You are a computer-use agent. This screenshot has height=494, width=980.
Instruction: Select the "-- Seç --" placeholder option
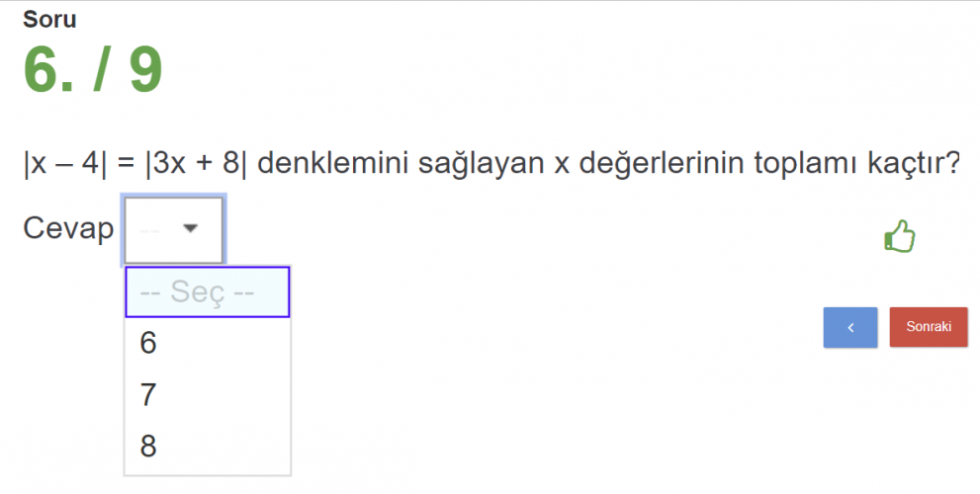tap(207, 291)
